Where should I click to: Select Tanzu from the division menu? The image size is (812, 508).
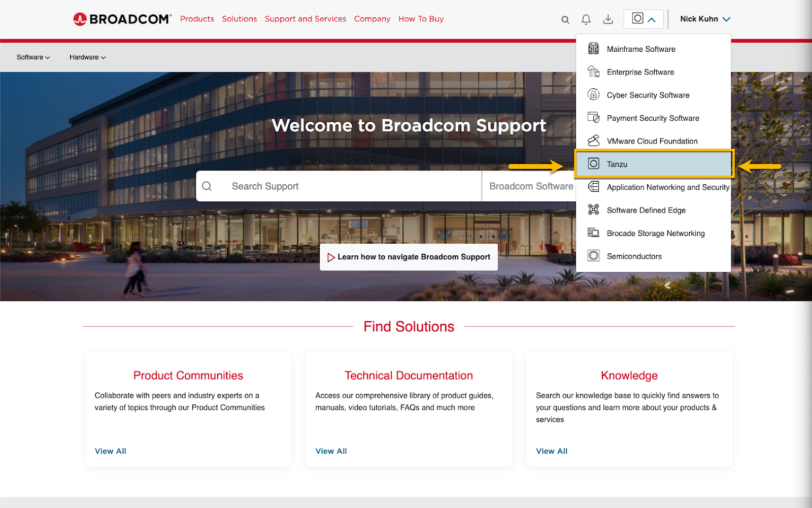tap(654, 164)
